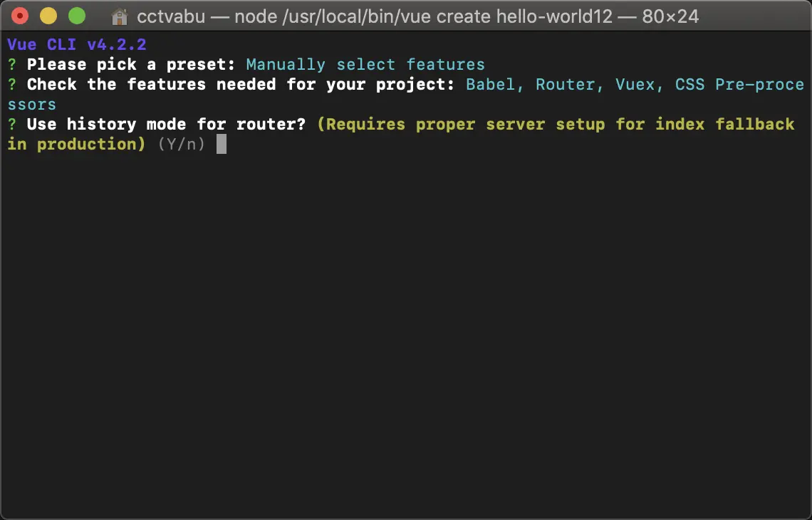This screenshot has width=812, height=520.
Task: Click the 'CSS' feature text
Action: tap(689, 85)
